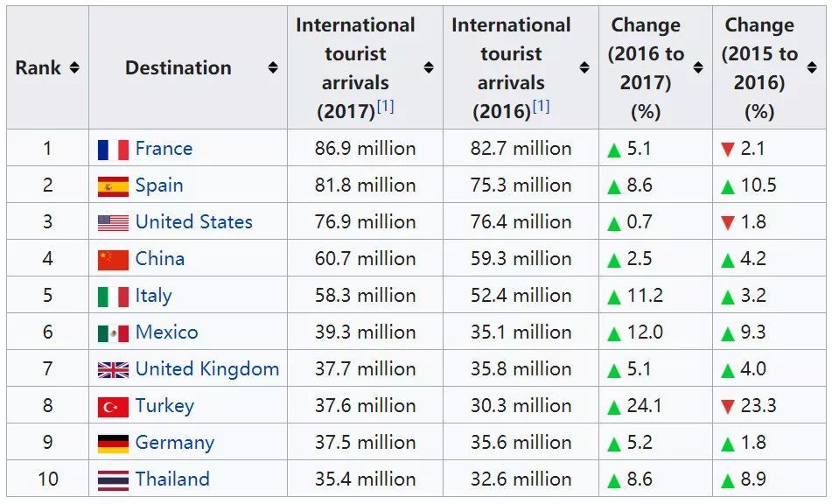832x504 pixels.
Task: Click the Thailand flag icon
Action: point(113,480)
